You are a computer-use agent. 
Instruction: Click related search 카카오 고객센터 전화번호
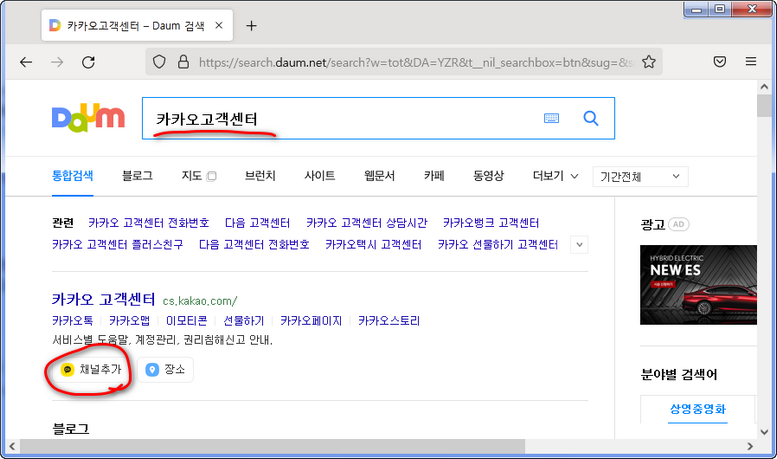tap(149, 223)
